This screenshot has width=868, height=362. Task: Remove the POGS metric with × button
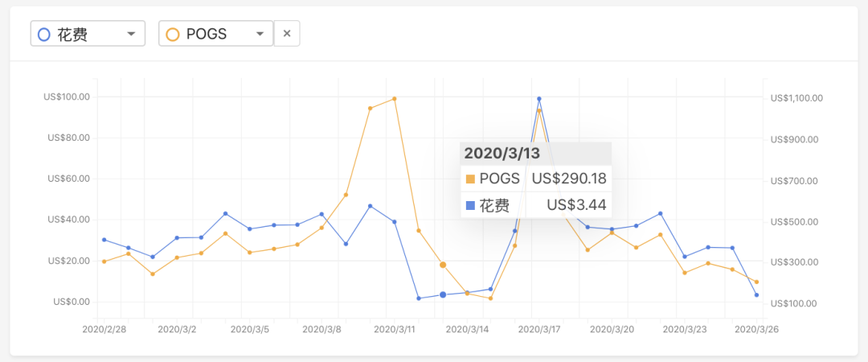287,34
